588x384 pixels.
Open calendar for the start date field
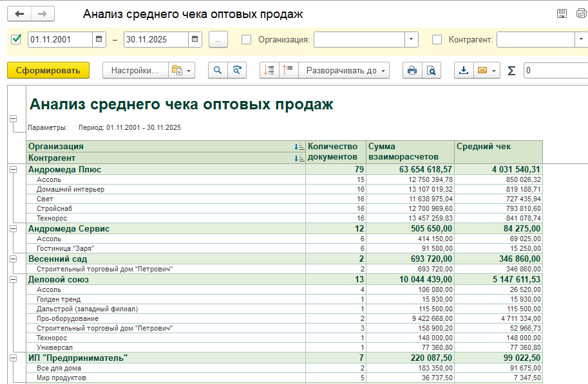click(x=99, y=39)
